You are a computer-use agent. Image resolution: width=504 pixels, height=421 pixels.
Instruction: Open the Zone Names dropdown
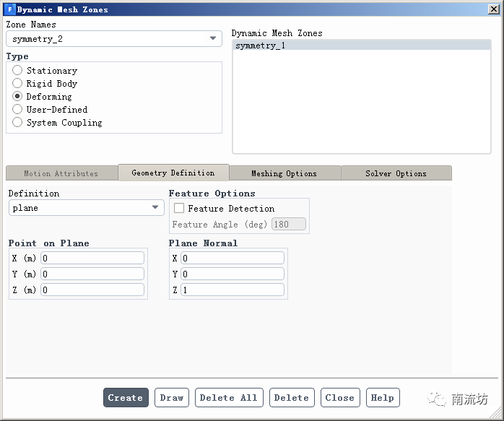113,39
